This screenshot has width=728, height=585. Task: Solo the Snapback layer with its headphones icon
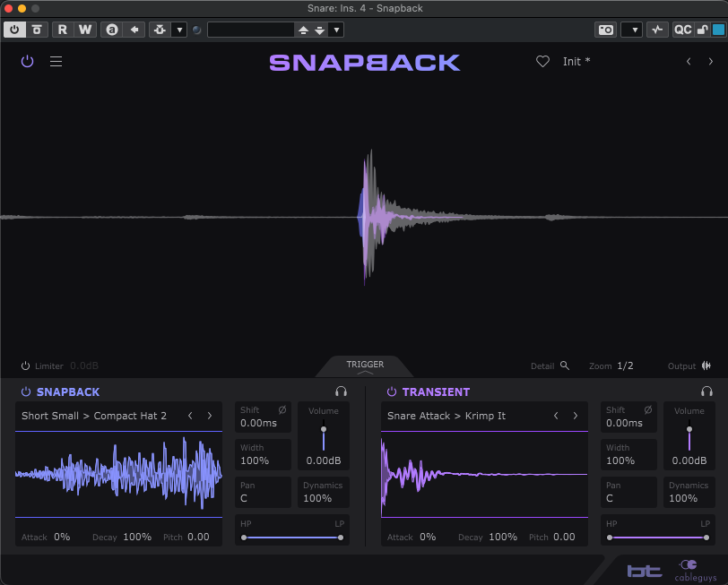tap(341, 391)
